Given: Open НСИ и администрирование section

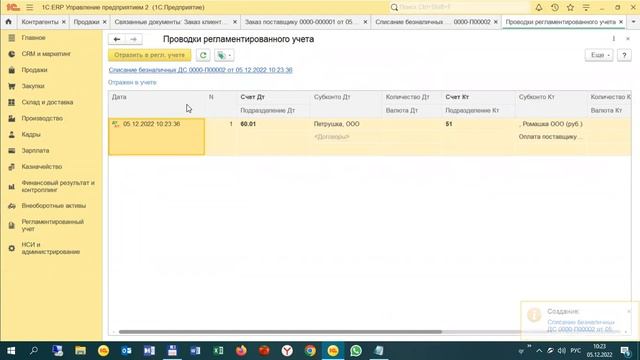Looking at the screenshot, I should (x=51, y=248).
